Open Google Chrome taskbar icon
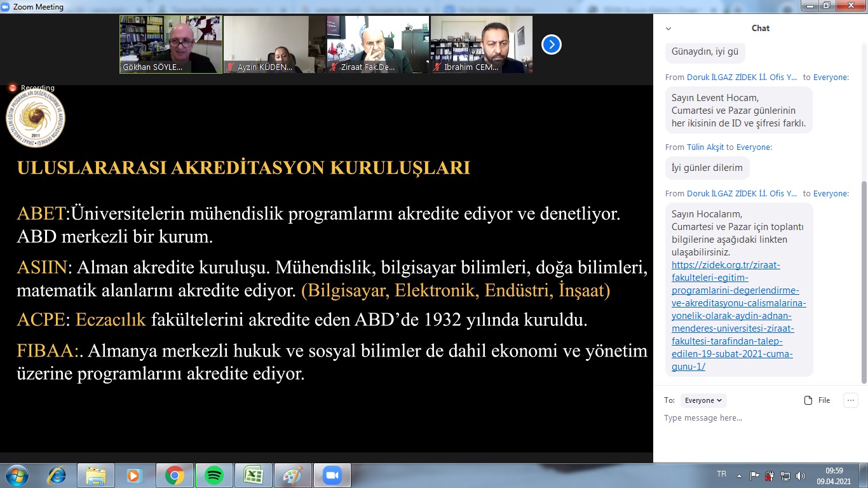868x488 pixels. [174, 475]
